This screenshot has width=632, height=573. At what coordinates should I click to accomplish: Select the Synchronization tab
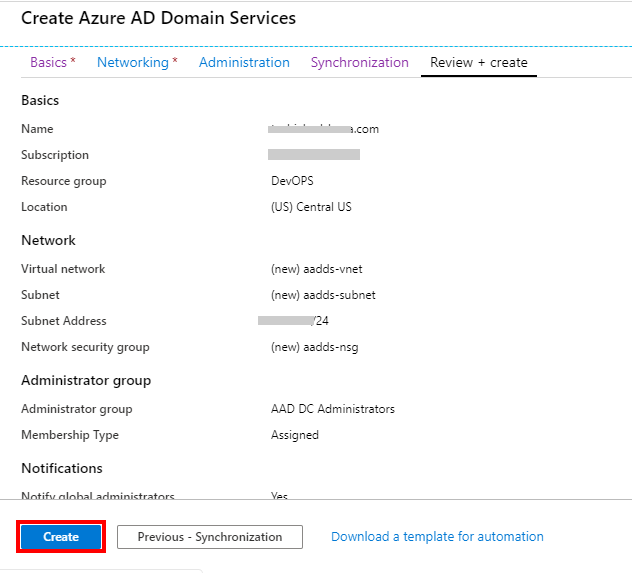[359, 62]
